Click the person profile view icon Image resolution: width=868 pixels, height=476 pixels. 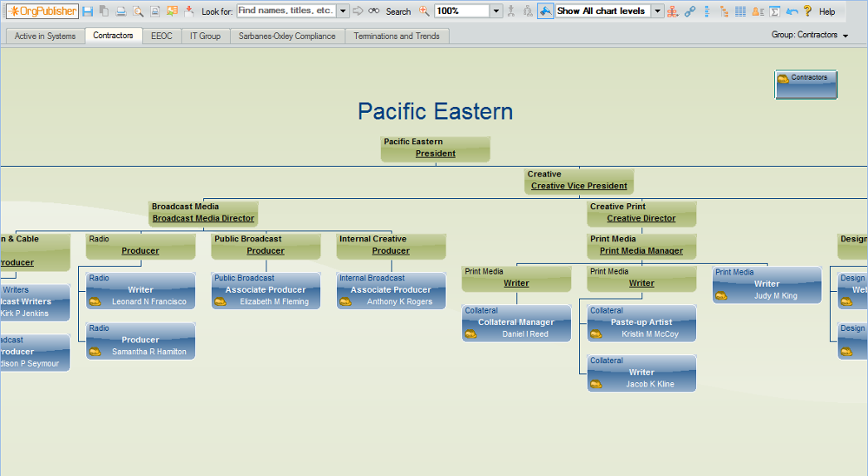click(x=758, y=11)
